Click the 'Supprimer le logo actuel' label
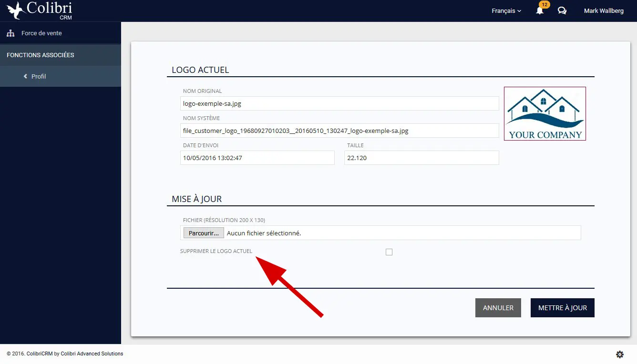This screenshot has height=364, width=637. (x=216, y=251)
